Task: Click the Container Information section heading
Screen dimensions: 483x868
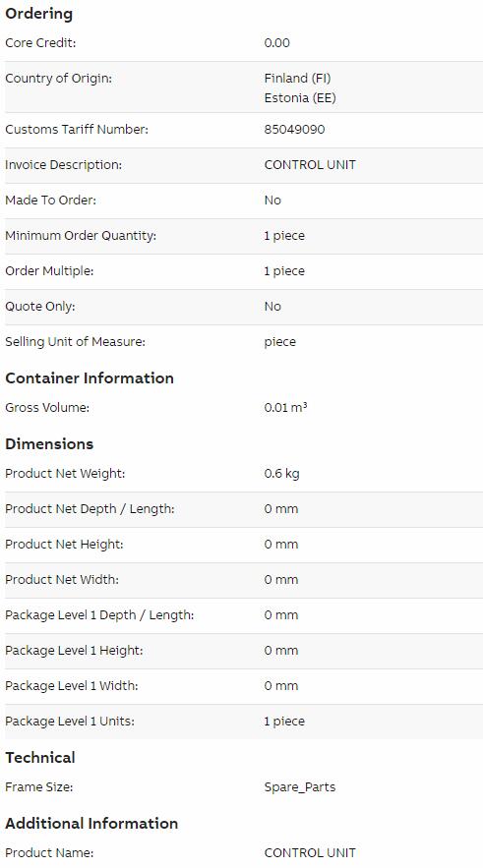Action: pyautogui.click(x=90, y=378)
